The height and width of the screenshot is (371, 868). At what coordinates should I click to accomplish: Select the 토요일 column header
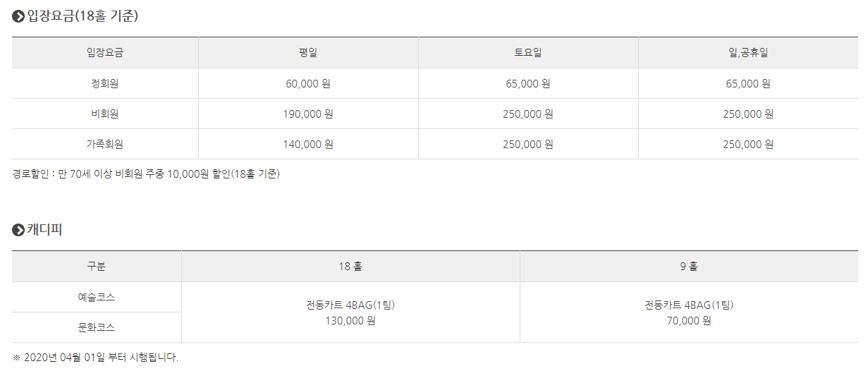528,53
